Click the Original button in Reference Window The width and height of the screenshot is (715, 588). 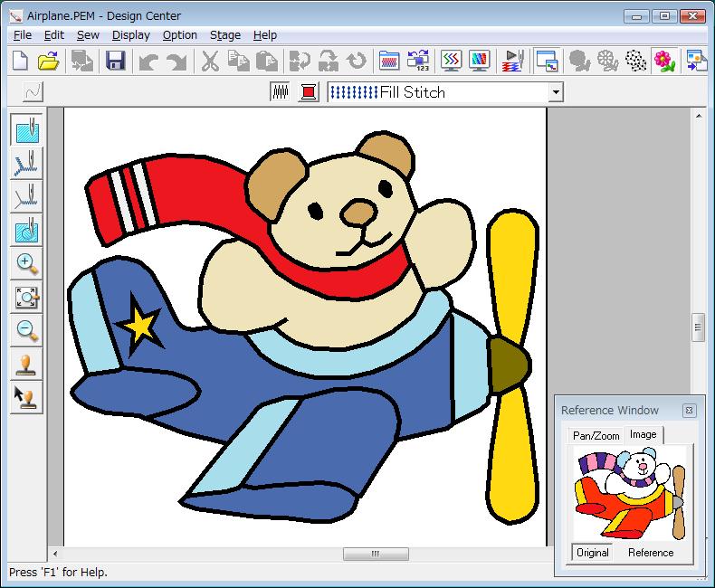(x=592, y=553)
